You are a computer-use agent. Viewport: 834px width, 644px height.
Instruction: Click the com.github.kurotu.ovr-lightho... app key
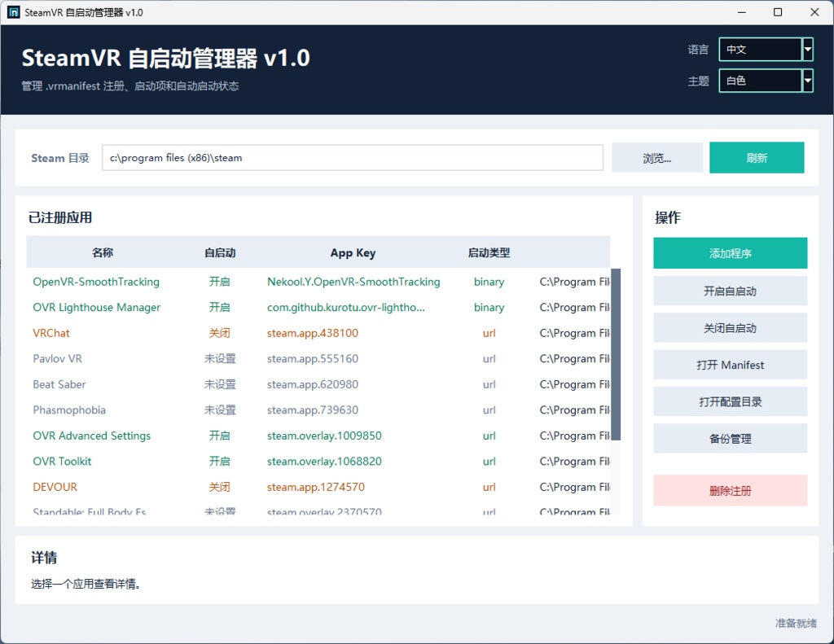[346, 308]
